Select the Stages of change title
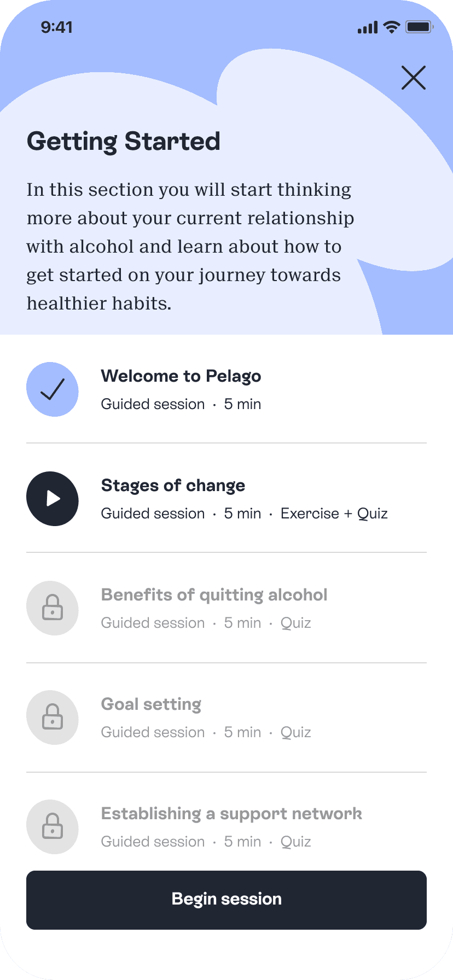Screen dimensions: 453x980 coord(173,486)
